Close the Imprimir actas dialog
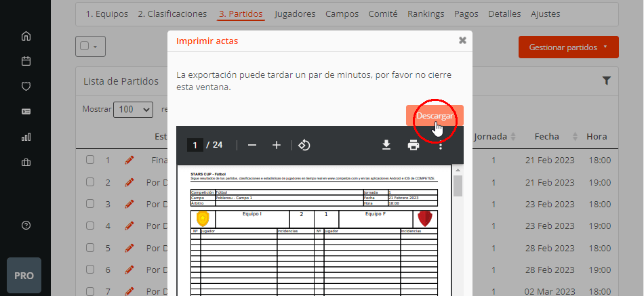644x296 pixels. pos(462,40)
